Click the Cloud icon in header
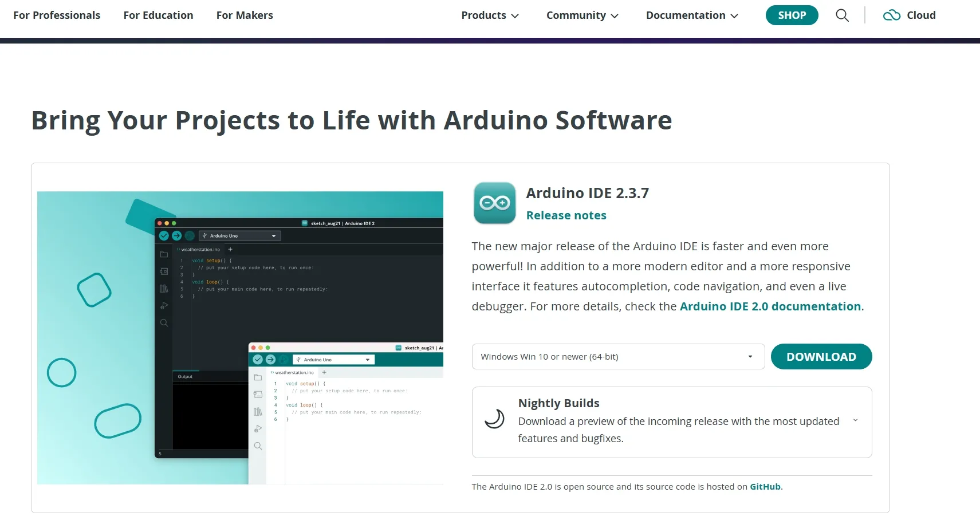The height and width of the screenshot is (520, 980). [891, 15]
